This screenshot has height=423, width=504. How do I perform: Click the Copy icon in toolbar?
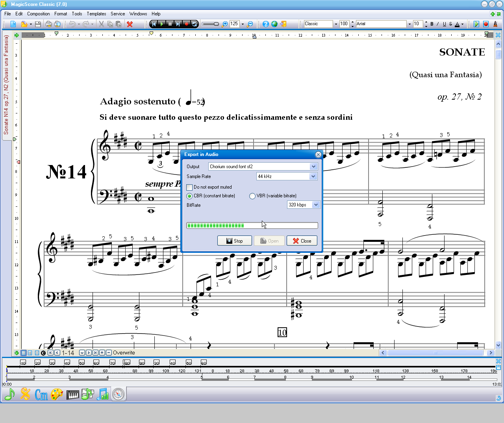tap(110, 24)
